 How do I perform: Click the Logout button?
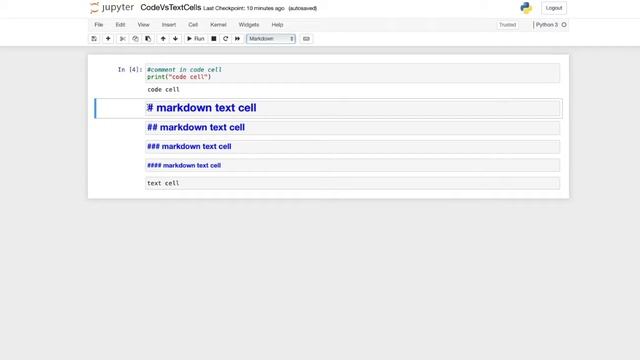tap(554, 8)
